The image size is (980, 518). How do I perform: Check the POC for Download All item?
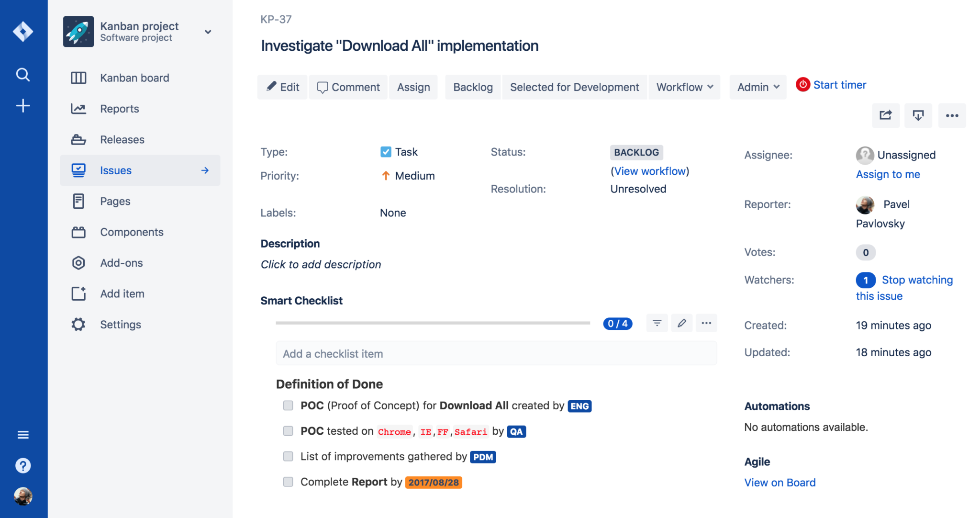pos(288,405)
